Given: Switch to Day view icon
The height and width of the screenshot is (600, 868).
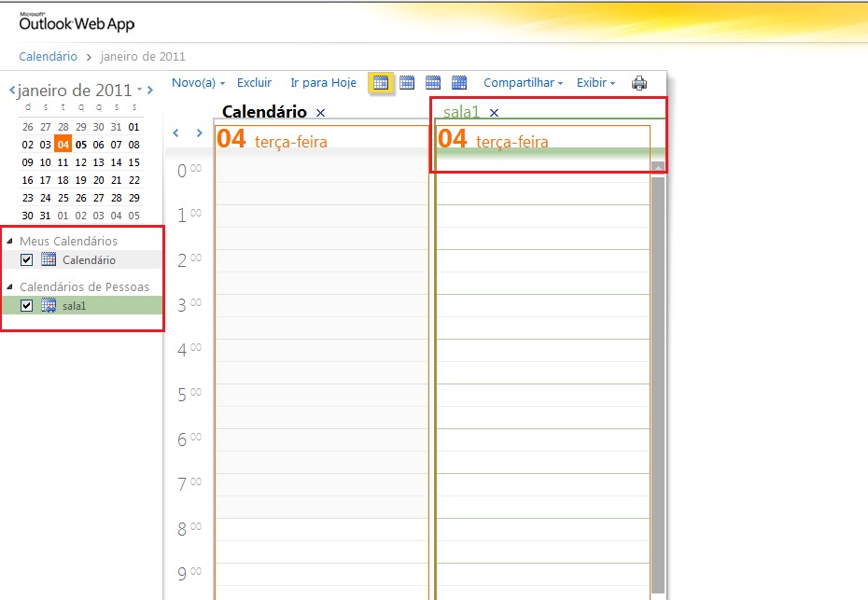Looking at the screenshot, I should click(x=380, y=83).
